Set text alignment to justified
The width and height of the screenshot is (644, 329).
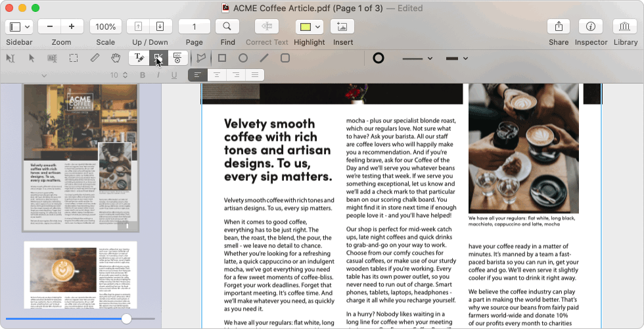[x=255, y=75]
